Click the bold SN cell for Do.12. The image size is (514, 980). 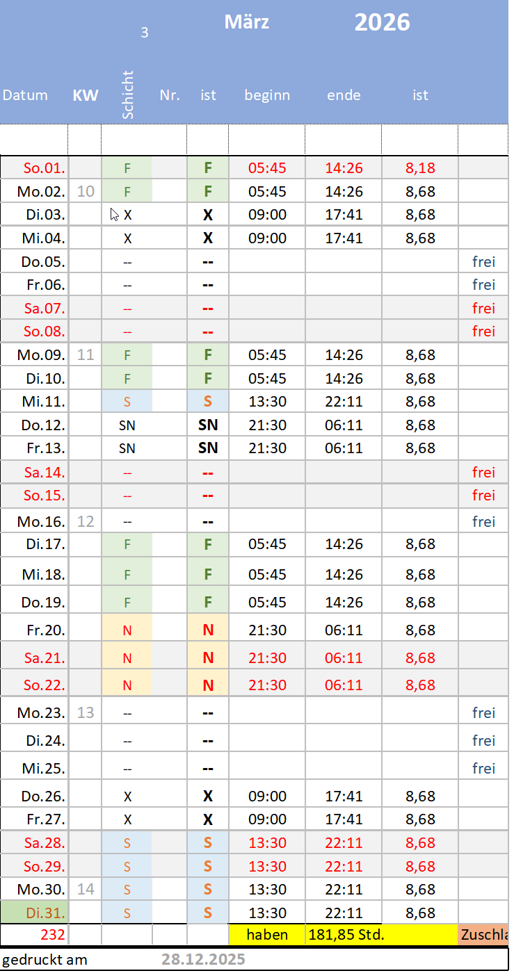pyautogui.click(x=208, y=425)
